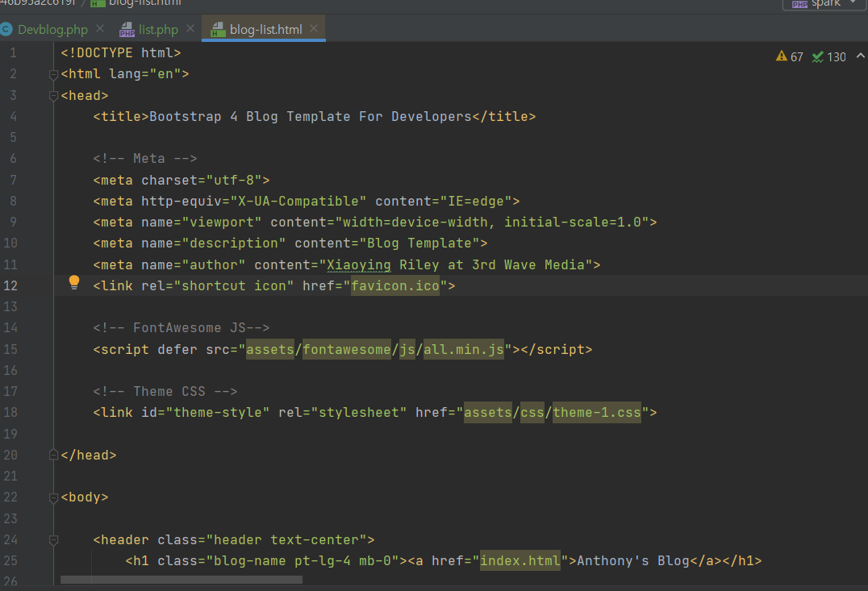The width and height of the screenshot is (868, 591).
Task: Click the blog-list.html HTML file icon
Action: 218,29
